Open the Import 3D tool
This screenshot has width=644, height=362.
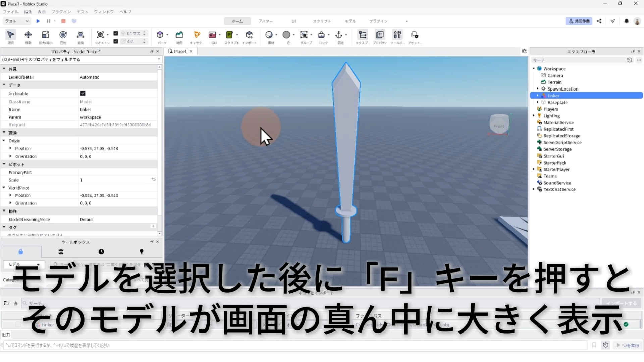click(249, 35)
